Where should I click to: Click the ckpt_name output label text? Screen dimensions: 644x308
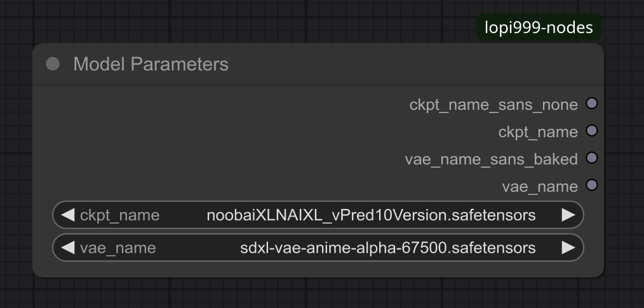tap(538, 132)
